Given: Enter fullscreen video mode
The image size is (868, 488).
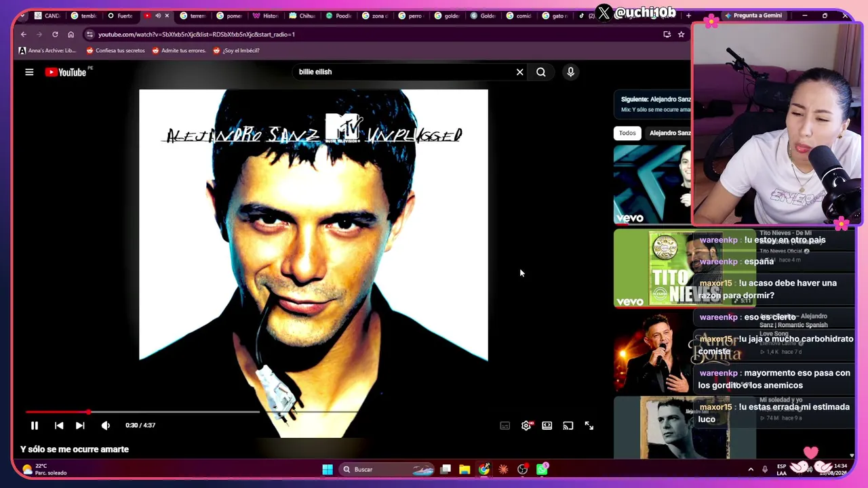Looking at the screenshot, I should [x=589, y=426].
